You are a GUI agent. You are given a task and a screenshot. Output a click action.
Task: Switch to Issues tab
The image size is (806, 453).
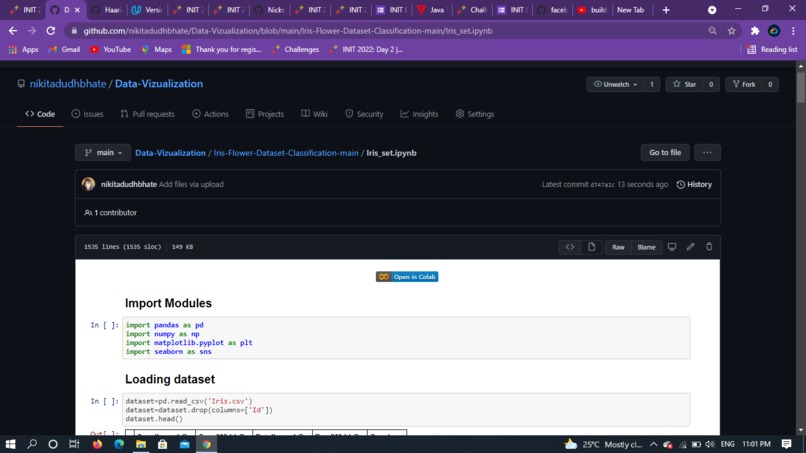(x=87, y=114)
